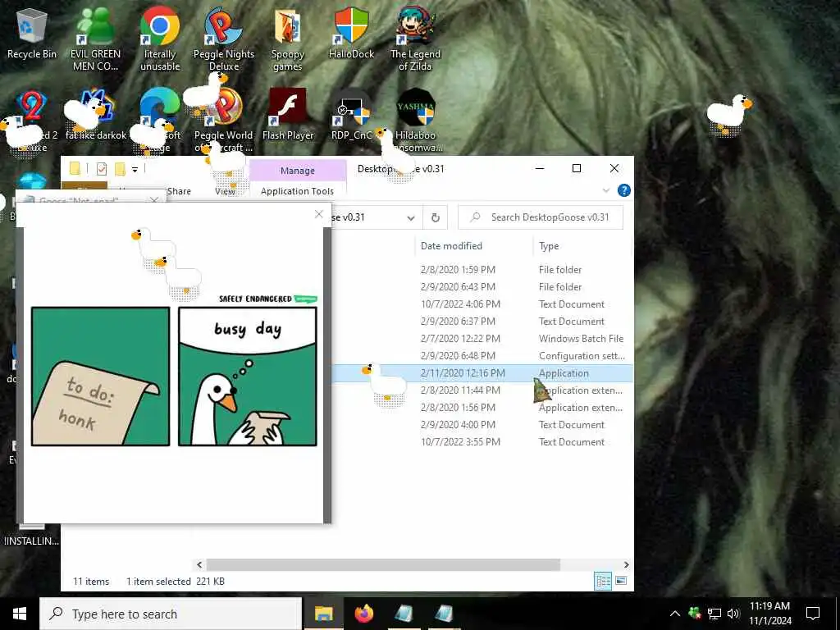840x630 pixels.
Task: Open File Explorer from the taskbar
Action: pos(323,614)
